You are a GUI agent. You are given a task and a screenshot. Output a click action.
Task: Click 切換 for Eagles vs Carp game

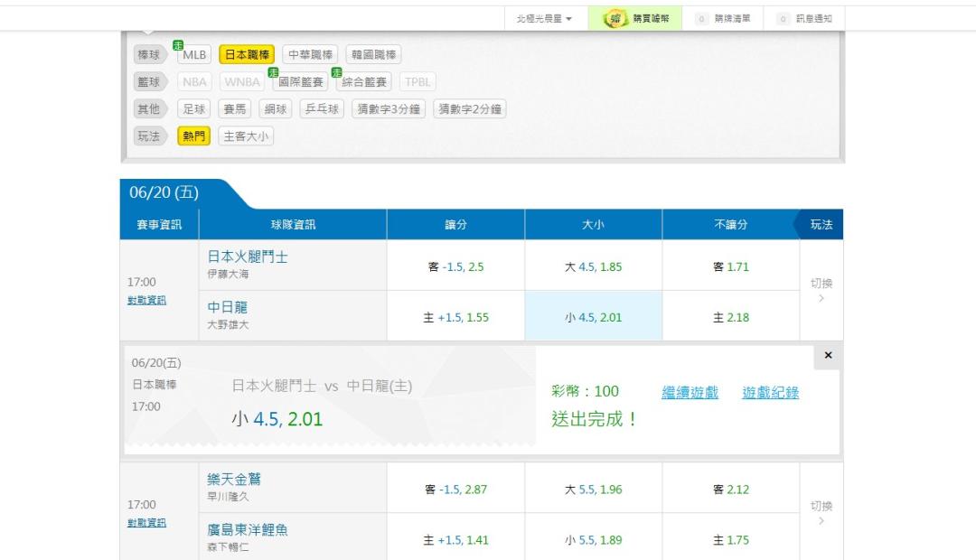(x=821, y=513)
